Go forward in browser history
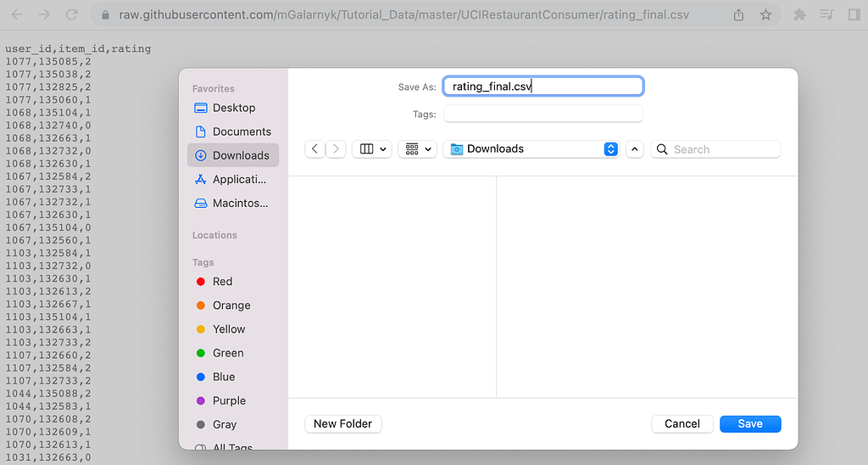This screenshot has height=465, width=868. click(x=44, y=15)
